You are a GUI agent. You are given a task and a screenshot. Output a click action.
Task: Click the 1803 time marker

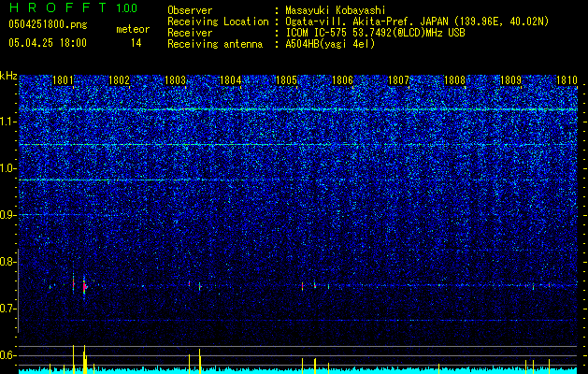tap(175, 80)
